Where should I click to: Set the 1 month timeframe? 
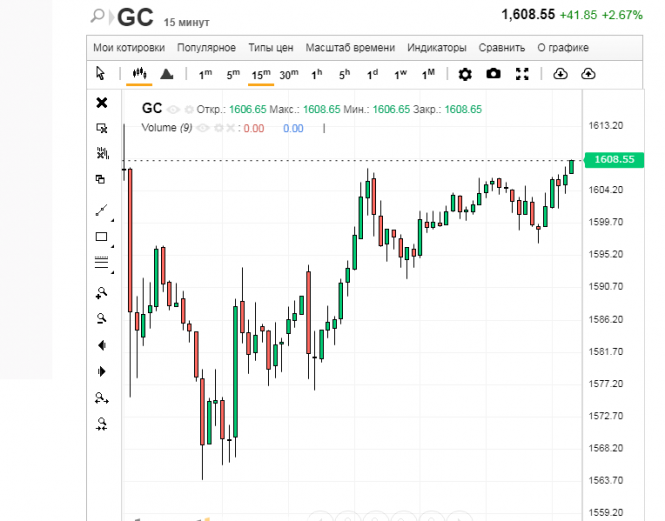pyautogui.click(x=428, y=75)
